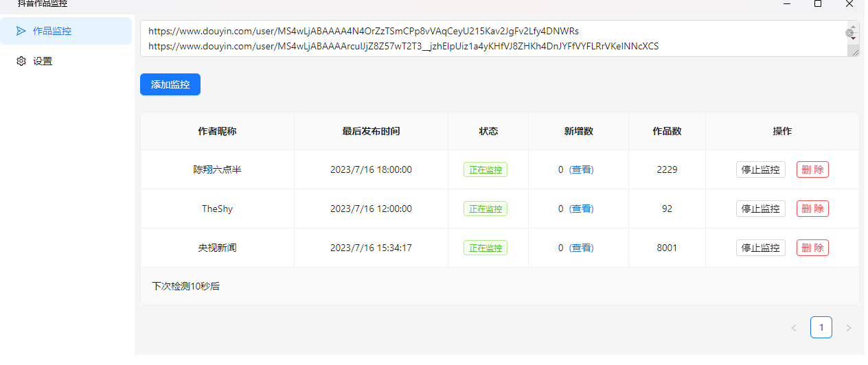
Task: View new items for 央视新闻
Action: 582,248
